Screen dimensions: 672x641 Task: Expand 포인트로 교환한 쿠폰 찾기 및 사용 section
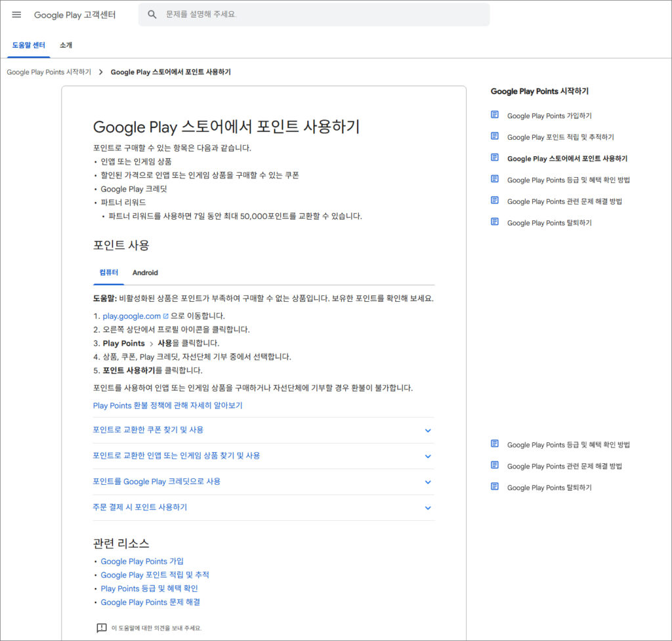point(428,430)
